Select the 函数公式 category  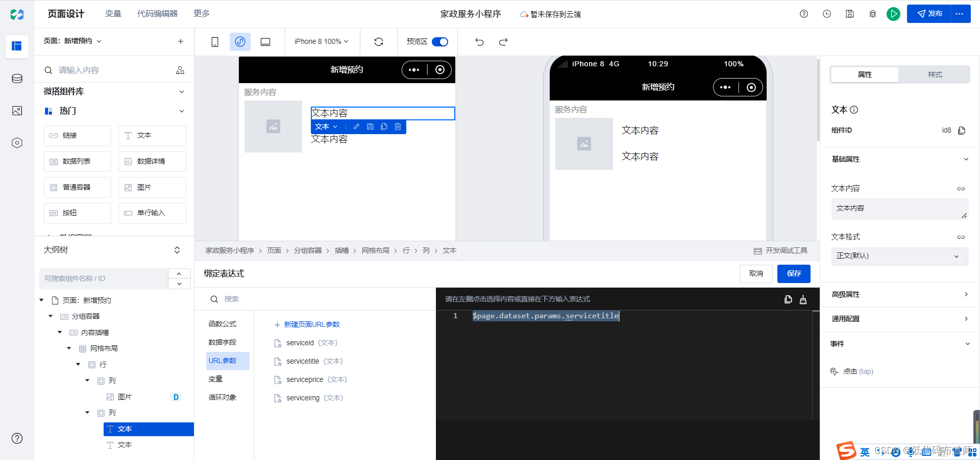tap(223, 324)
